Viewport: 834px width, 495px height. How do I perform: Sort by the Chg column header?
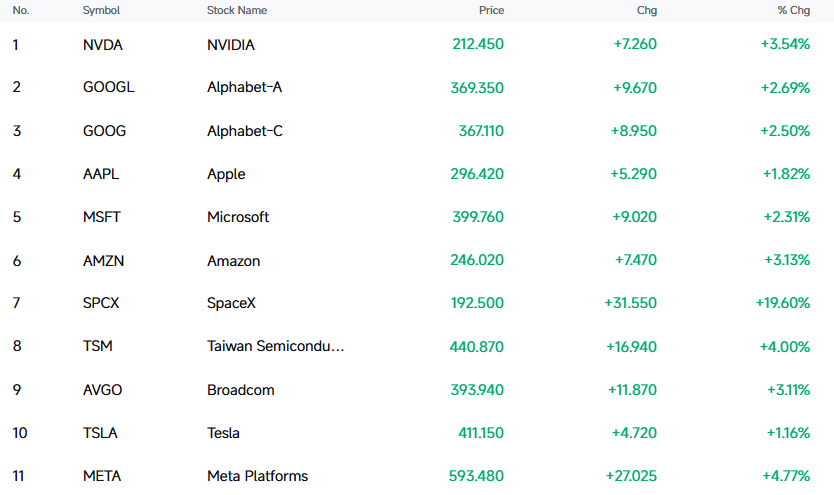coord(647,11)
